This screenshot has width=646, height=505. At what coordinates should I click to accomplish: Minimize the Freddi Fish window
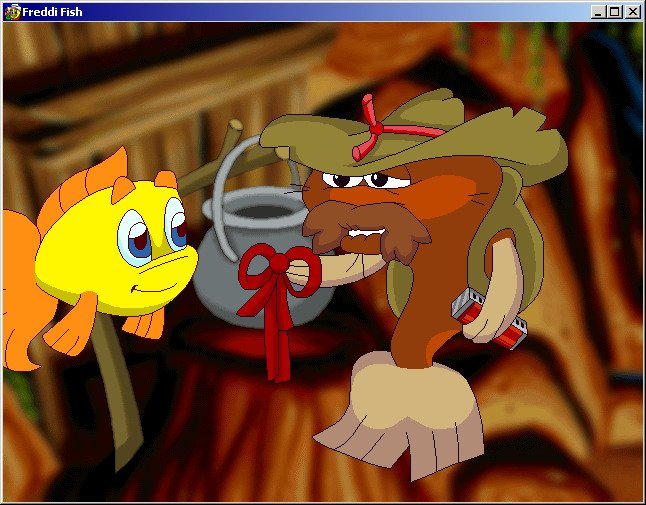click(x=598, y=12)
